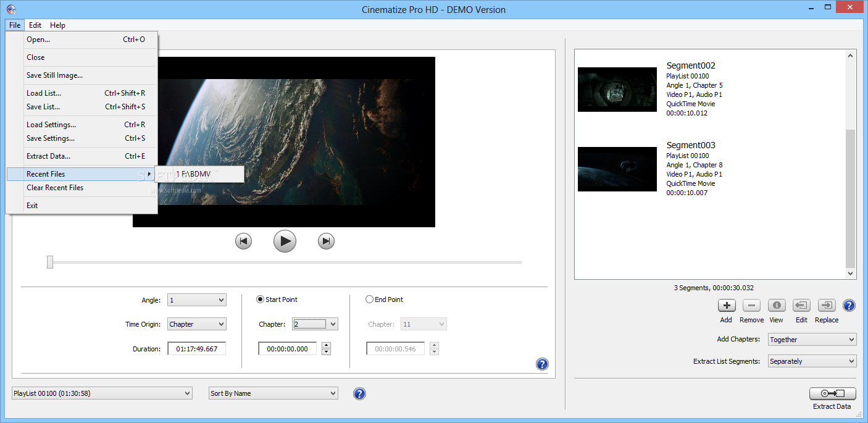Click the Cinematize app icon in title bar
The width and height of the screenshot is (868, 423).
pos(11,9)
